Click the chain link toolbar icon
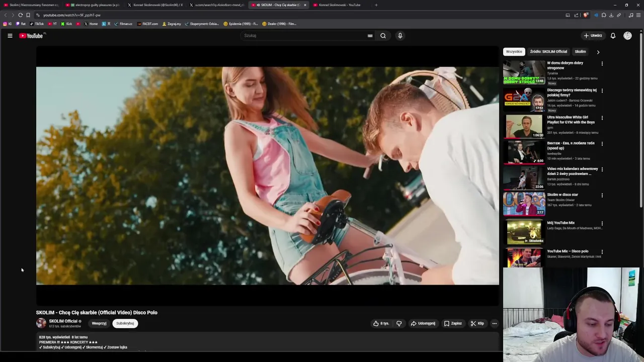This screenshot has width=644, height=362. (619, 15)
